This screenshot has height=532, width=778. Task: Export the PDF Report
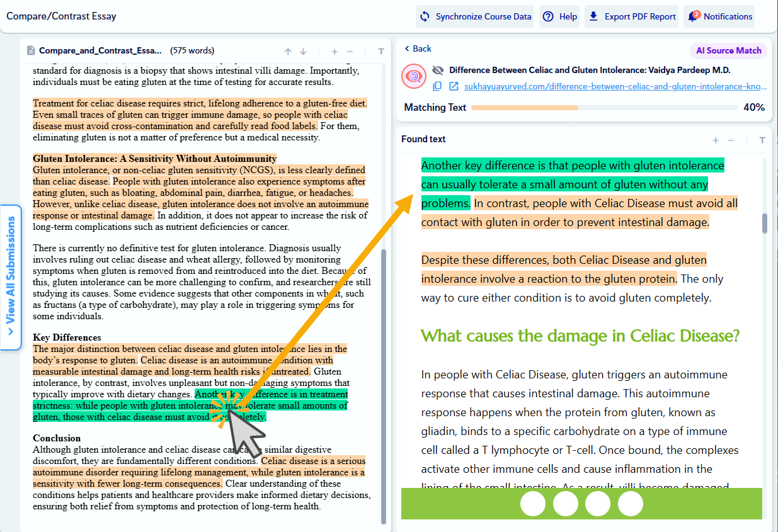click(x=632, y=16)
